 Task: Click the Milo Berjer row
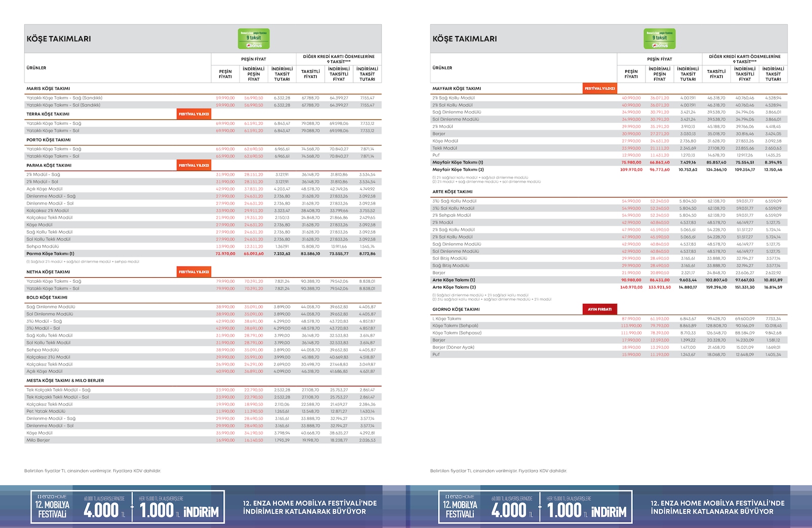(x=203, y=440)
